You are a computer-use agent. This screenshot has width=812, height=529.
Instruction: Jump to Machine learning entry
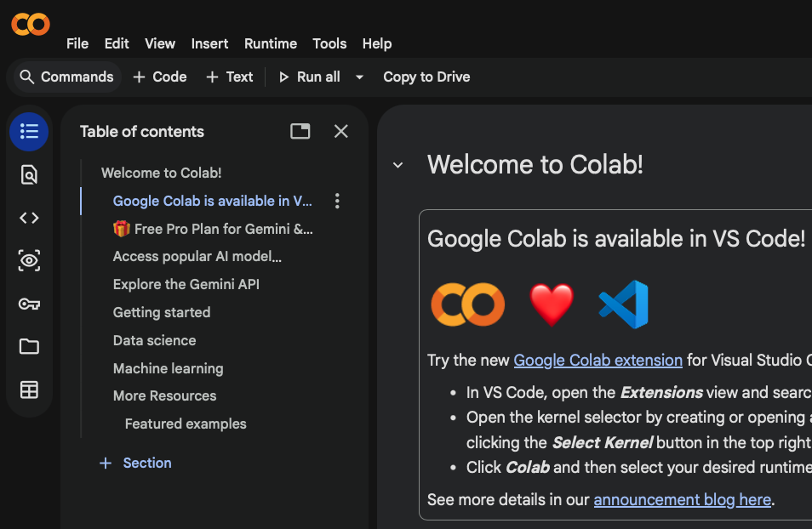pos(169,368)
